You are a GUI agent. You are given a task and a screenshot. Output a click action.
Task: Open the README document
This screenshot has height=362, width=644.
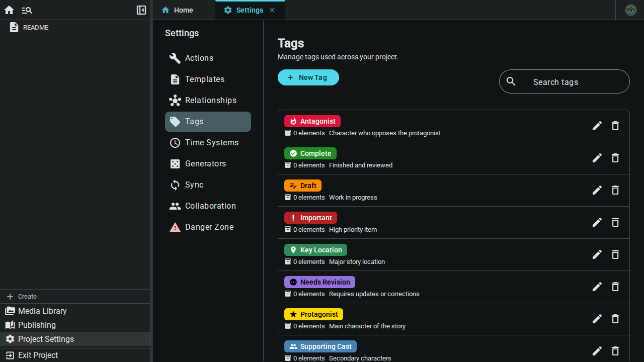click(x=75, y=28)
